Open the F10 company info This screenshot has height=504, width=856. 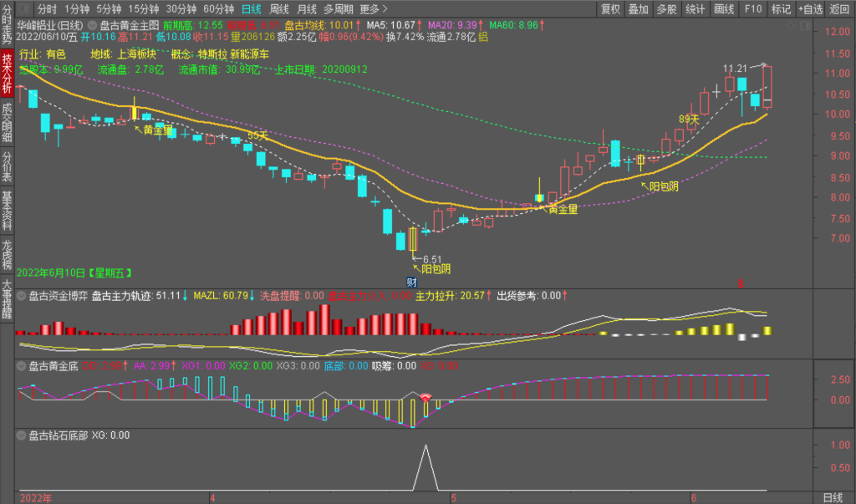click(x=752, y=9)
